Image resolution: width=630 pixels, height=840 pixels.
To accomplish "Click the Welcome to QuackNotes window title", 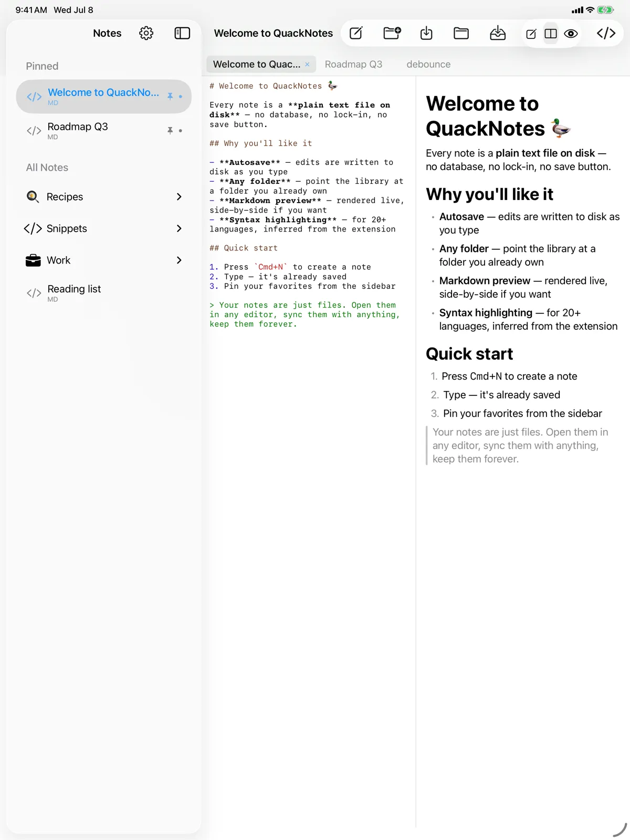I will (x=274, y=33).
